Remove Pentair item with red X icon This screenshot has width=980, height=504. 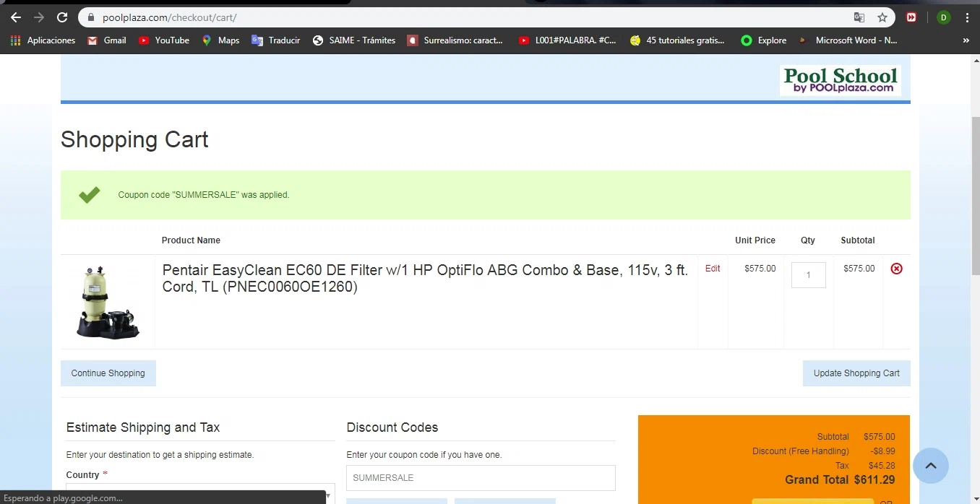[897, 269]
